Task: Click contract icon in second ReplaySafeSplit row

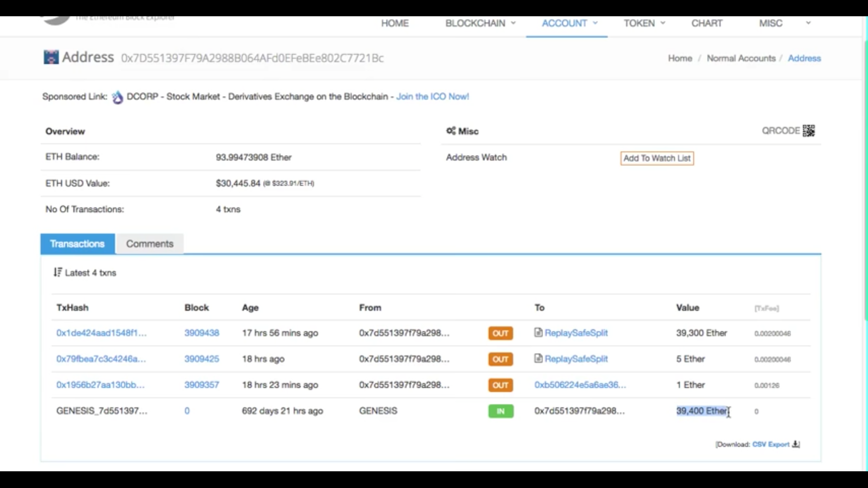Action: click(538, 359)
